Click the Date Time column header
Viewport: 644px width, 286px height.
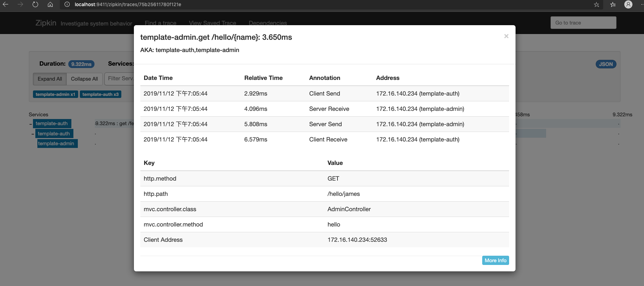[x=158, y=78]
